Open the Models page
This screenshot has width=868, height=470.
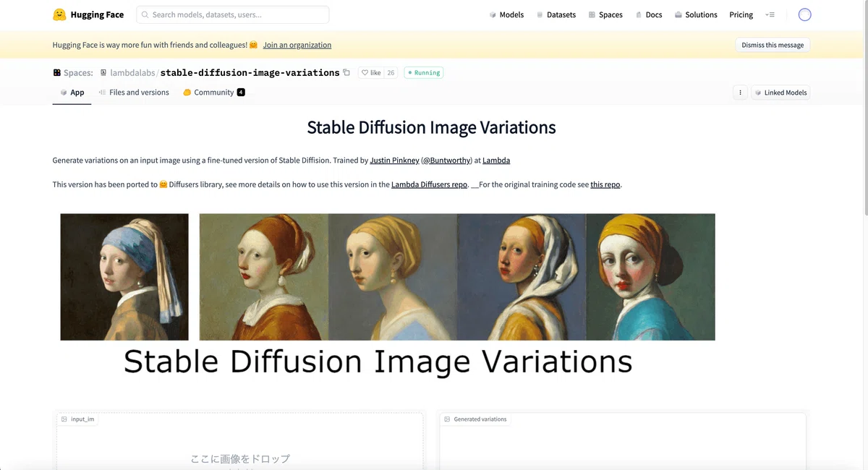point(506,14)
